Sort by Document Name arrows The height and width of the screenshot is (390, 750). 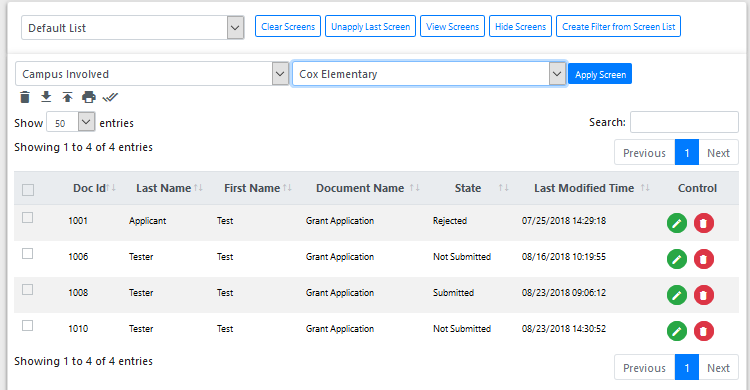415,188
